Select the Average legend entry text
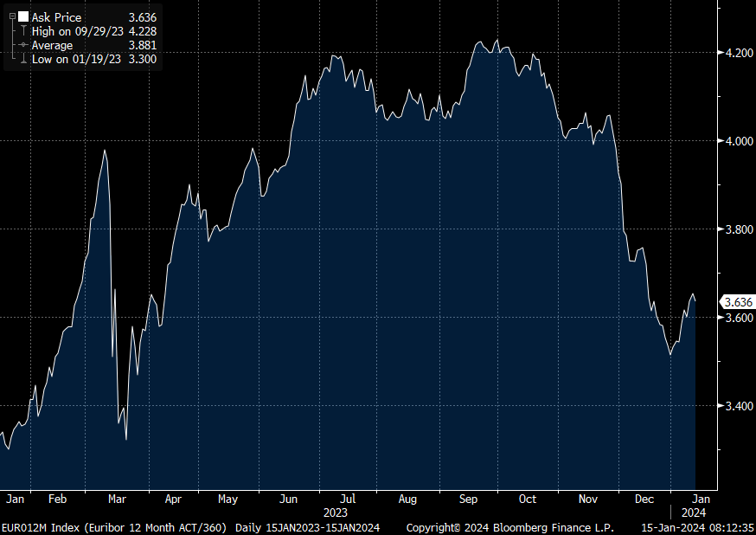 tap(52, 45)
